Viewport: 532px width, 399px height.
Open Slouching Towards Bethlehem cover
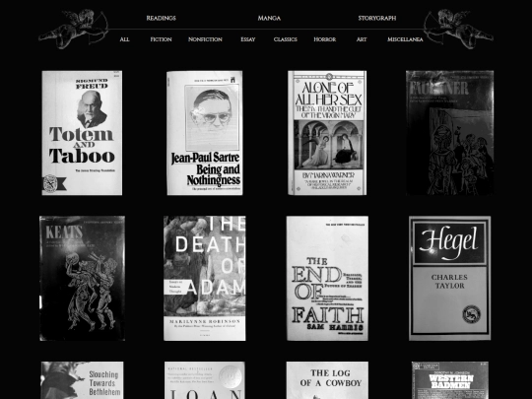click(82, 380)
